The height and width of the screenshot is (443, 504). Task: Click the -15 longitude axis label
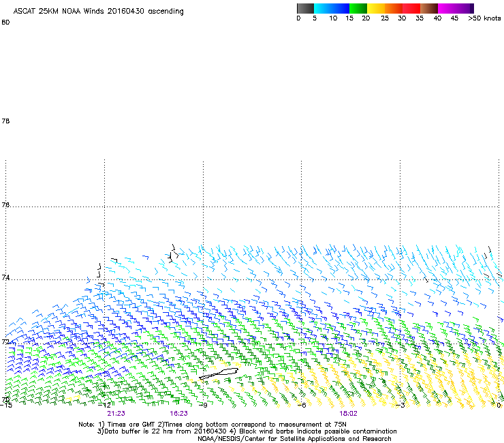tap(5, 406)
